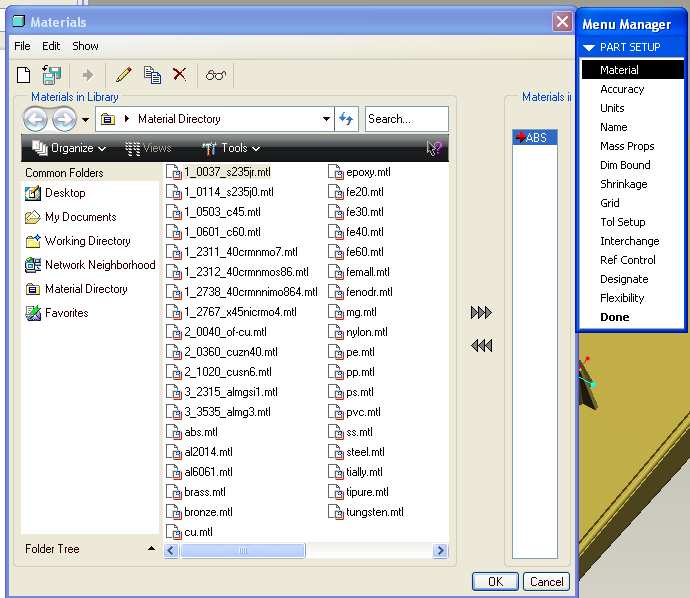Close the Materials dialog
The height and width of the screenshot is (598, 690).
click(x=562, y=21)
